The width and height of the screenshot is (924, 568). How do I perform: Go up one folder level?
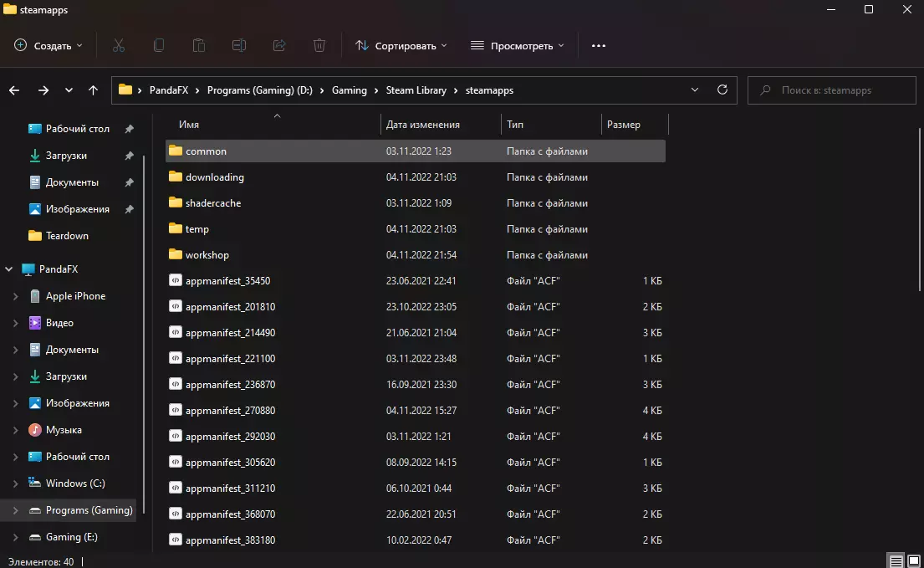click(94, 90)
